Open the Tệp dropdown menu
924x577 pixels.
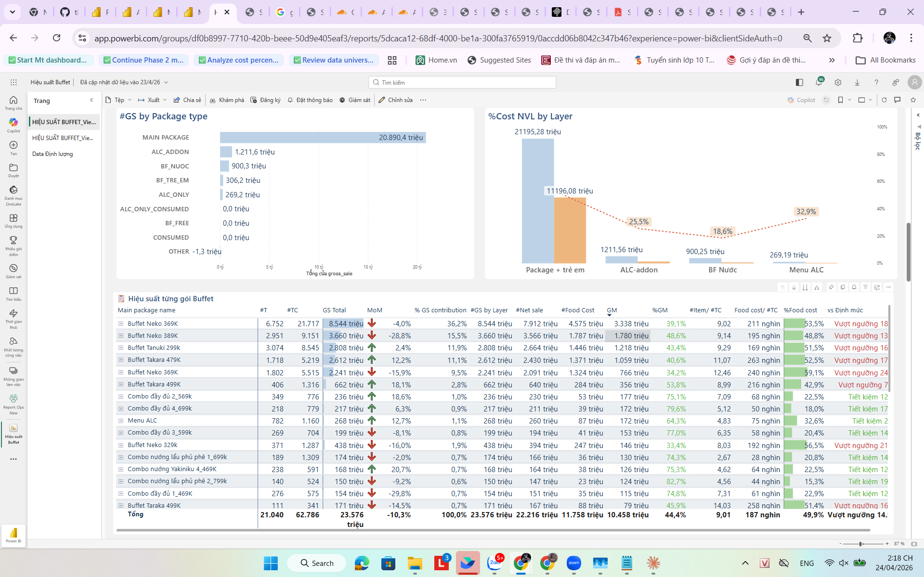pyautogui.click(x=118, y=100)
